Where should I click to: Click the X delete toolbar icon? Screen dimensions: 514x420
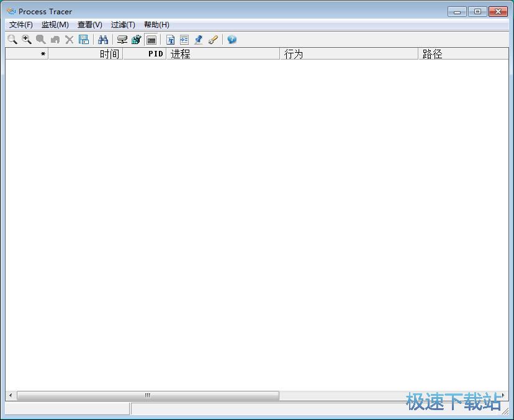coord(69,40)
